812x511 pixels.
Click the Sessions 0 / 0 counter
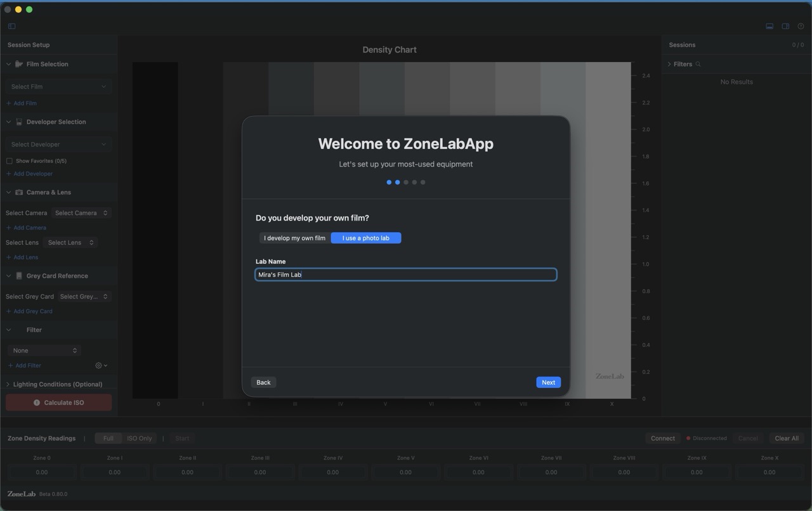click(798, 45)
